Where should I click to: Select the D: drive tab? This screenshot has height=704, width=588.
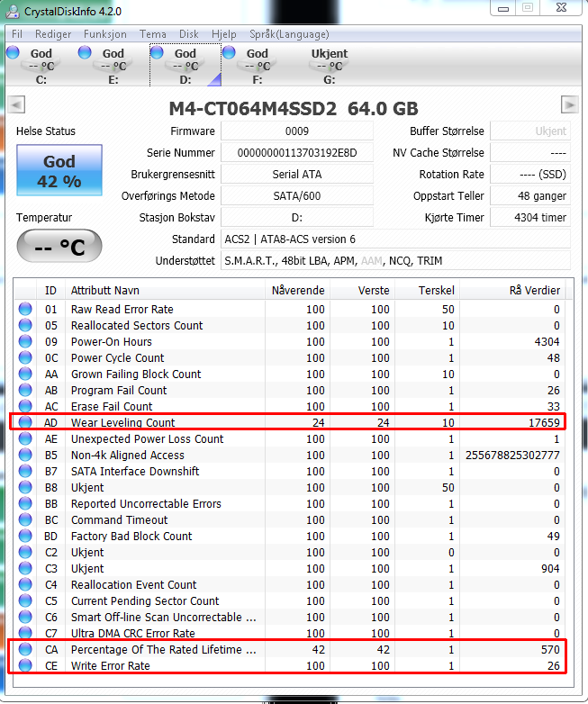pos(185,65)
